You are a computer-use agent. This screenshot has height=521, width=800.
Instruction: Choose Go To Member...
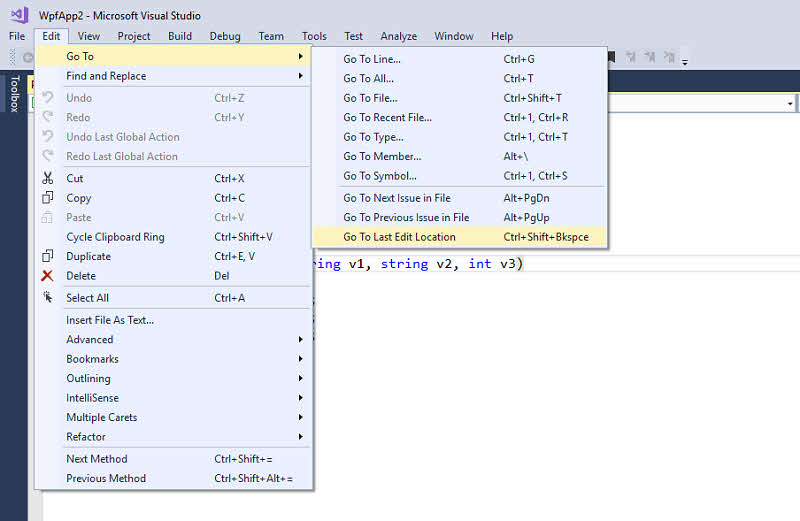[x=460, y=156]
